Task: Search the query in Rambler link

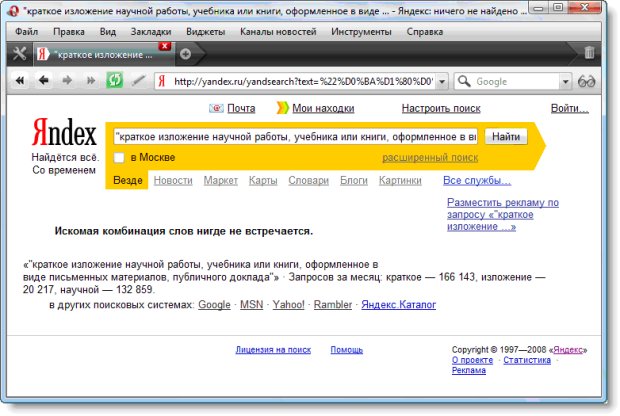Action: click(x=333, y=304)
